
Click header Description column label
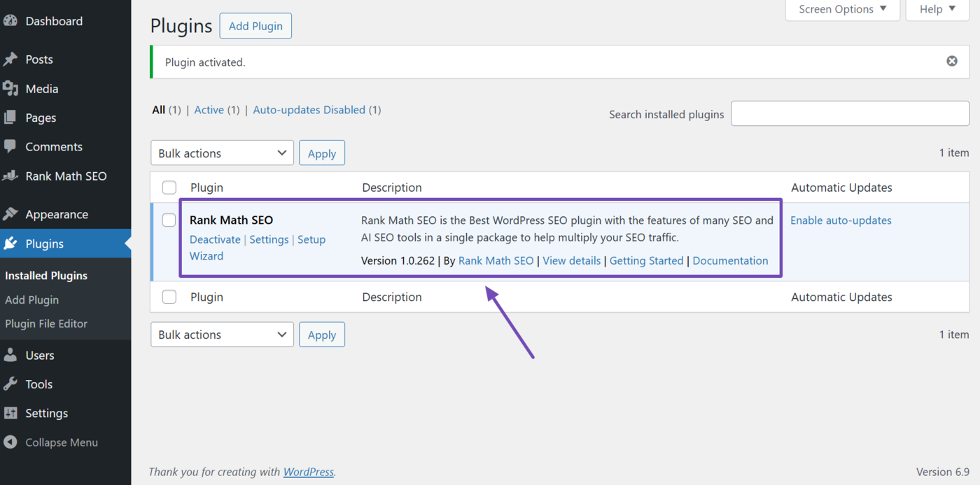[x=392, y=188]
